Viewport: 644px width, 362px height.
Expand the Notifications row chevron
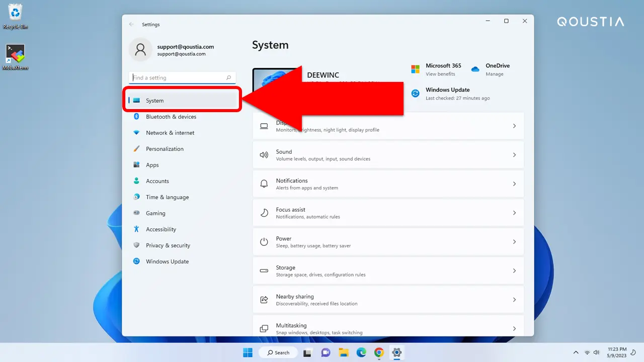coord(514,184)
